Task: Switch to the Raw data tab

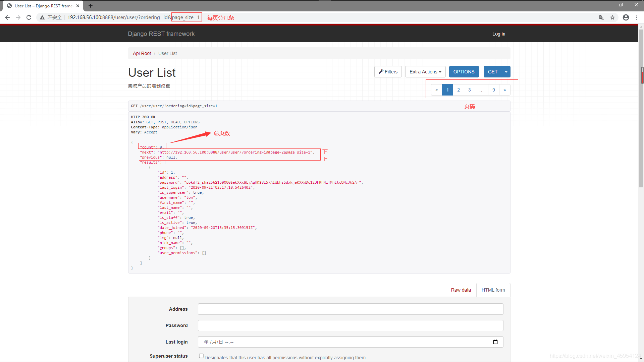Action: [x=461, y=290]
